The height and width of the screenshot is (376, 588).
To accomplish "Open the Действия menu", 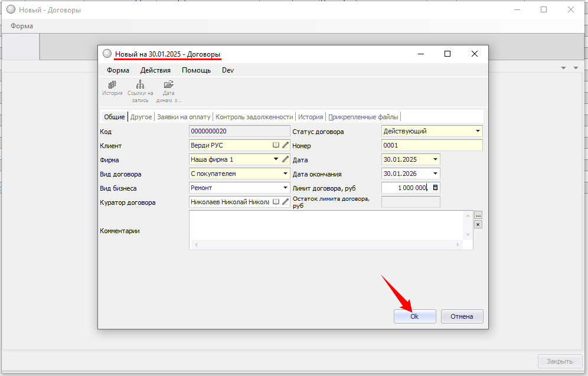I will click(x=155, y=70).
